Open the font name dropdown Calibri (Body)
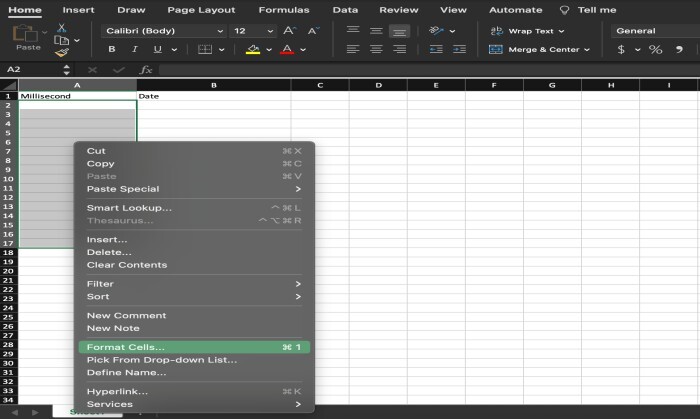The height and width of the screenshot is (419, 700). [x=163, y=31]
